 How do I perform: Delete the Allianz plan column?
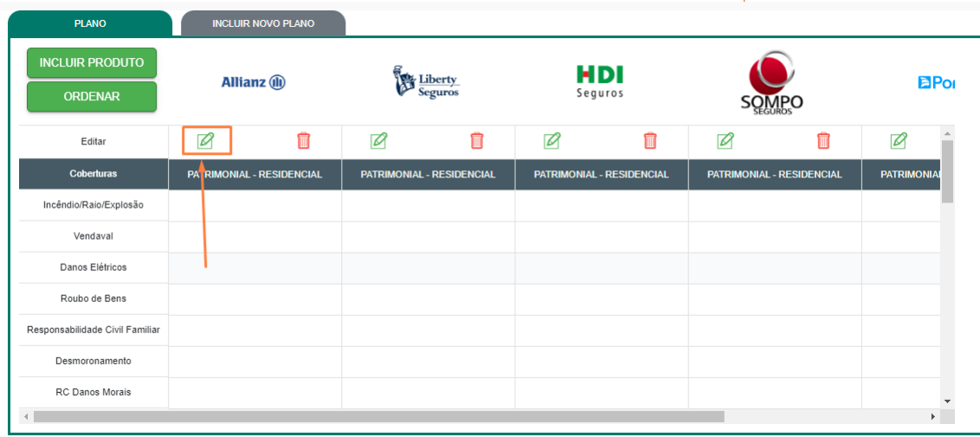tap(303, 140)
